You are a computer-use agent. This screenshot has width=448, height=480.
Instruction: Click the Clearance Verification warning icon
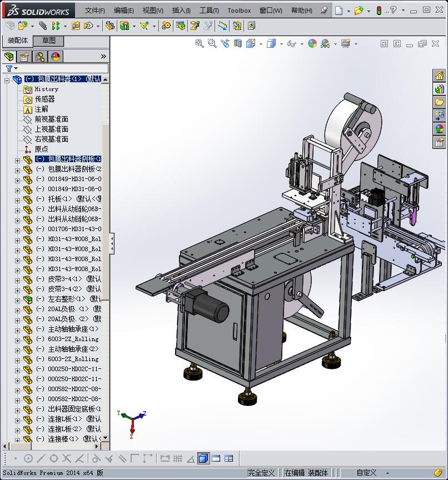(237, 26)
